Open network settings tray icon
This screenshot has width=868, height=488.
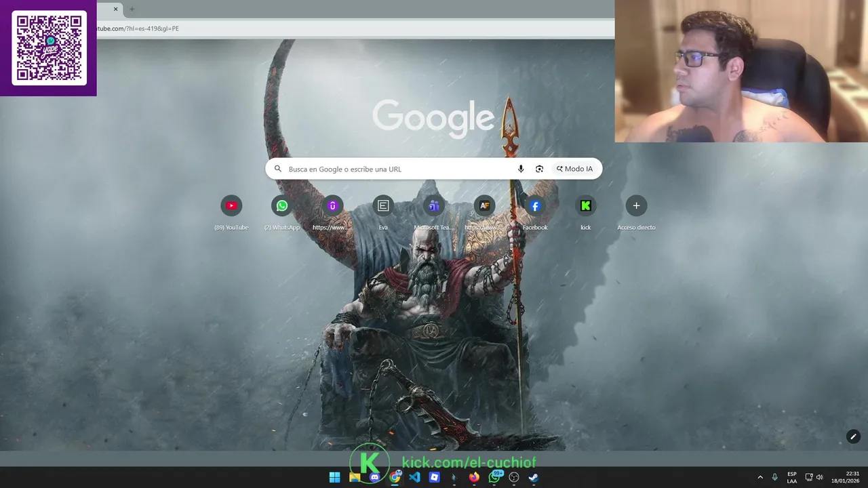coord(808,477)
